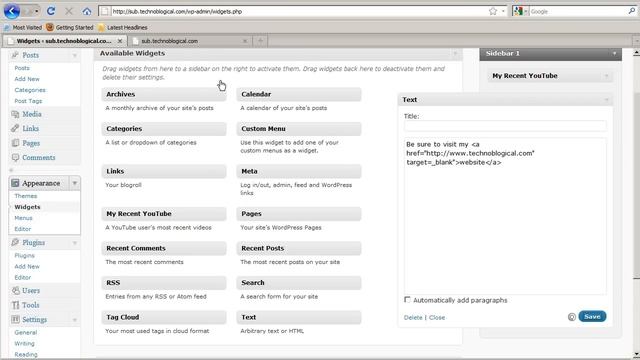Click the Close link in Text widget

tap(437, 317)
